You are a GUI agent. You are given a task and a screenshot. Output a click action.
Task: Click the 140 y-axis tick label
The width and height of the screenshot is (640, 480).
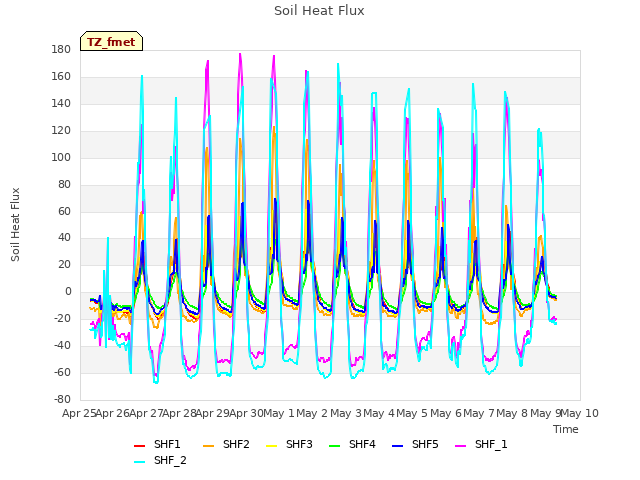[x=61, y=103]
